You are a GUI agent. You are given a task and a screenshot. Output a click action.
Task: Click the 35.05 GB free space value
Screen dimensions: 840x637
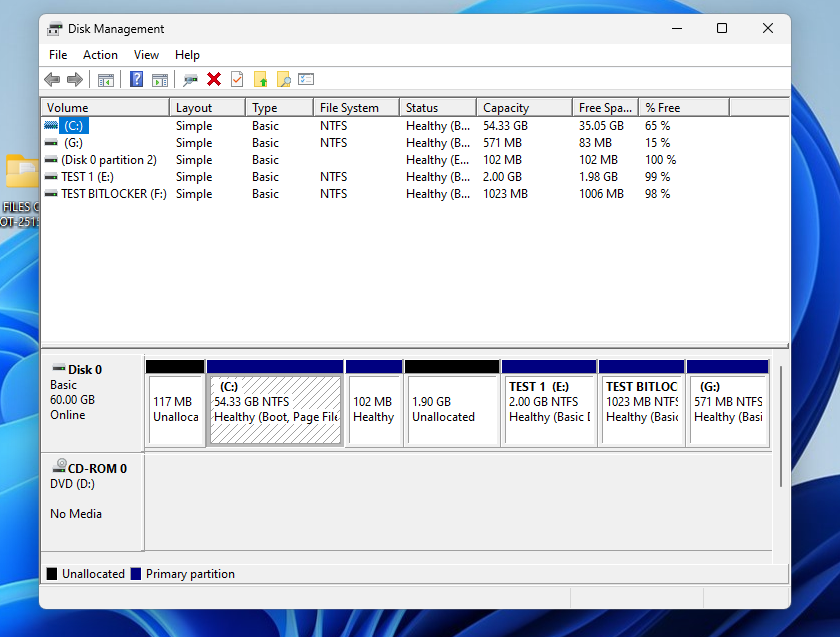click(x=601, y=126)
